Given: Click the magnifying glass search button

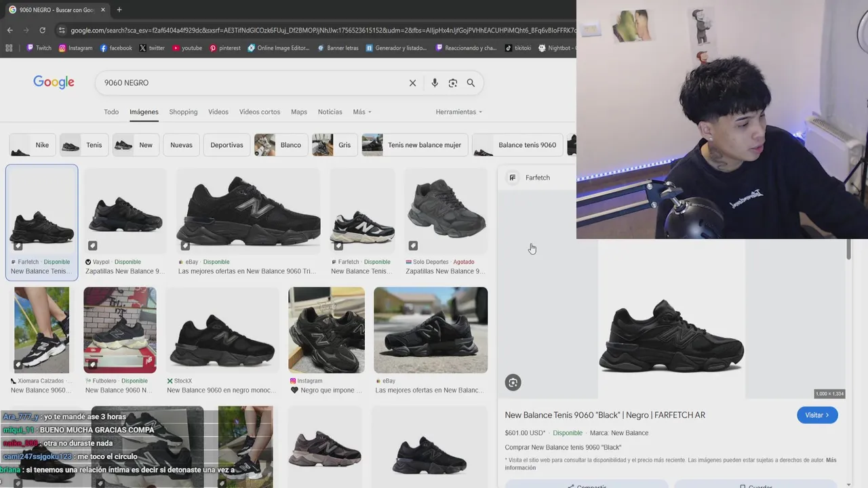Looking at the screenshot, I should 471,83.
